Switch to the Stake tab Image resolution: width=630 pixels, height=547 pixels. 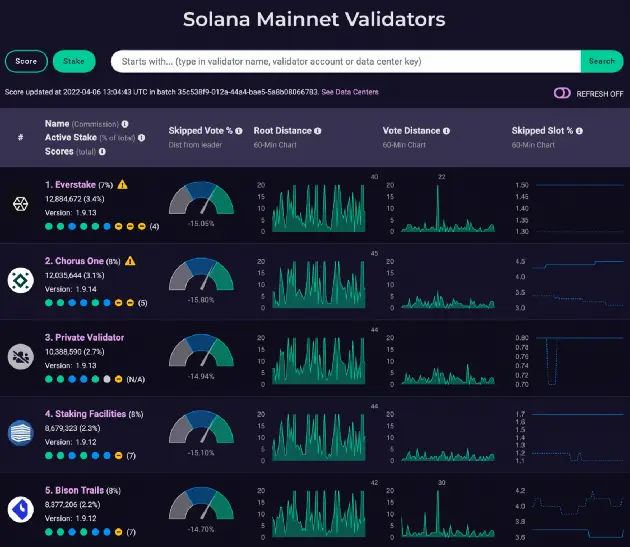click(74, 61)
